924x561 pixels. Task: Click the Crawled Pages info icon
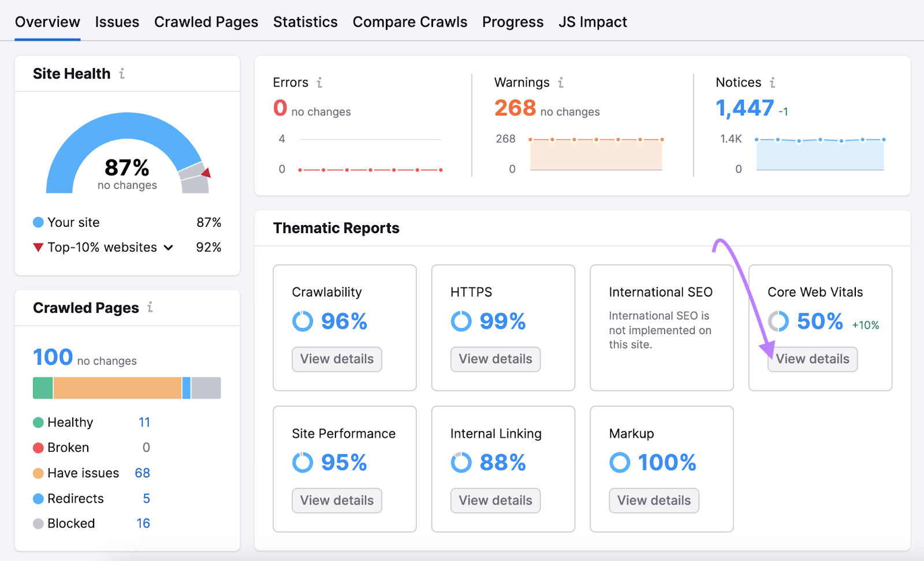tap(150, 308)
